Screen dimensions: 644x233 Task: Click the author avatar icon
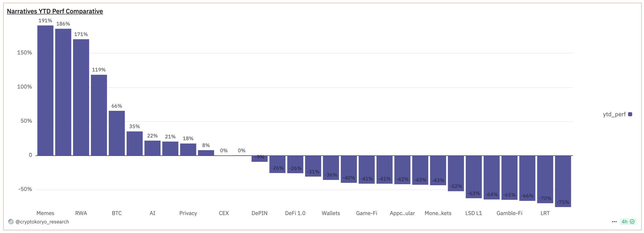point(11,222)
